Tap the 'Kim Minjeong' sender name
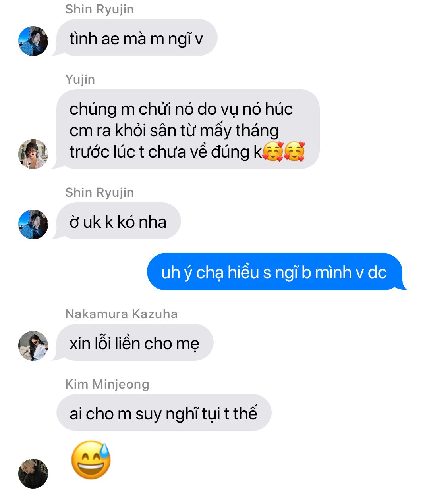429x504 pixels. (107, 384)
